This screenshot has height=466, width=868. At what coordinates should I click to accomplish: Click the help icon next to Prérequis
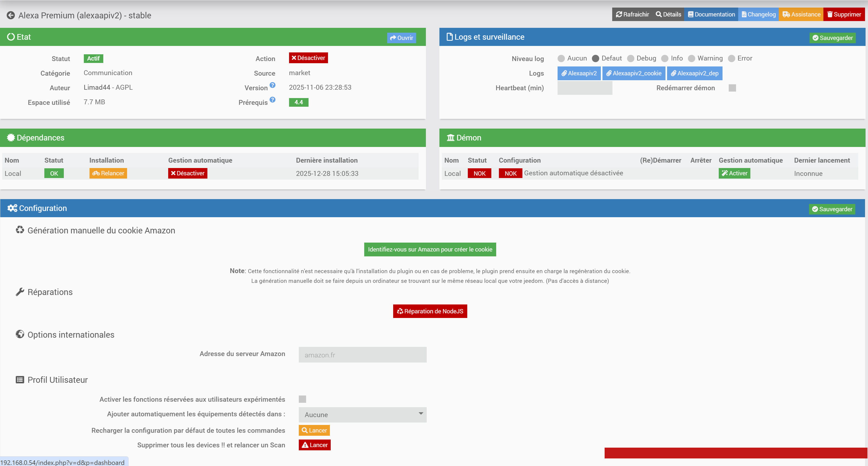pos(273,100)
